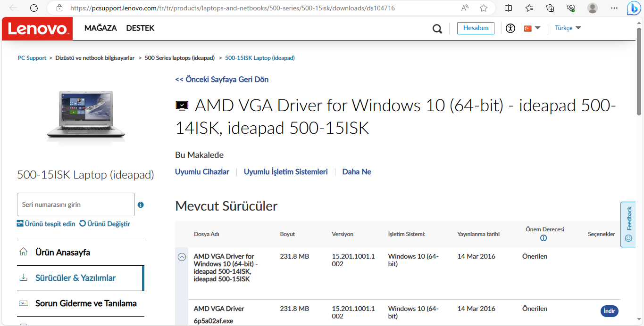Download the driver with İndir button
Image resolution: width=644 pixels, height=326 pixels.
[x=610, y=311]
